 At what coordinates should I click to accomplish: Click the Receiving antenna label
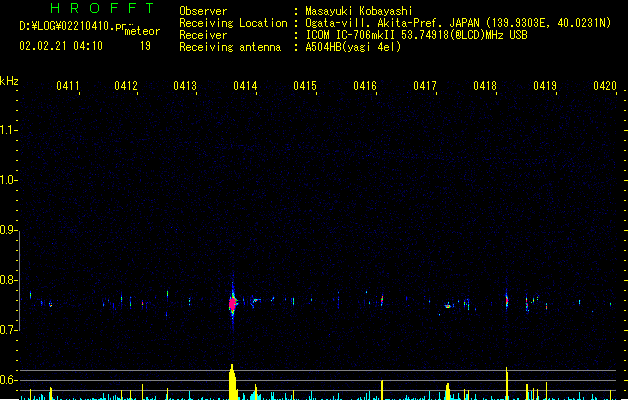[x=230, y=47]
